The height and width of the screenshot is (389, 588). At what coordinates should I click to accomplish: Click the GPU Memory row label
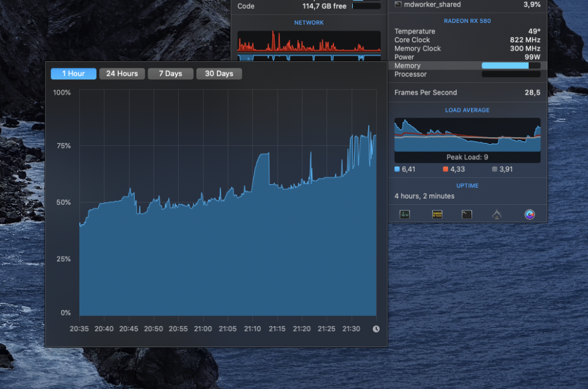[x=407, y=66]
